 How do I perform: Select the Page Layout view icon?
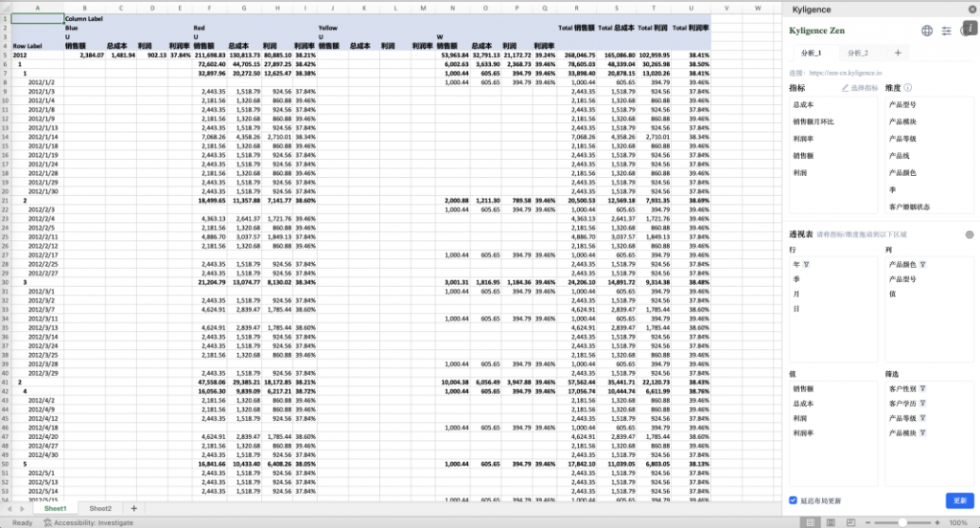[x=831, y=522]
